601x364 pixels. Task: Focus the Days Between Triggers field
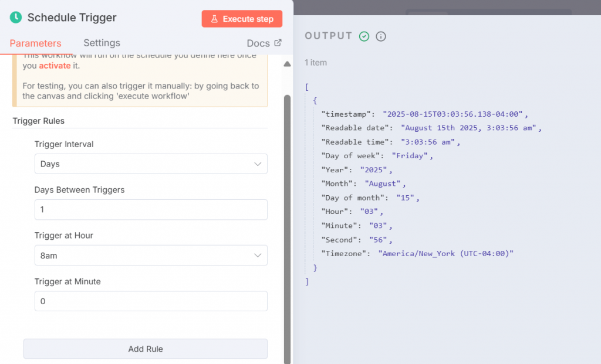(151, 210)
